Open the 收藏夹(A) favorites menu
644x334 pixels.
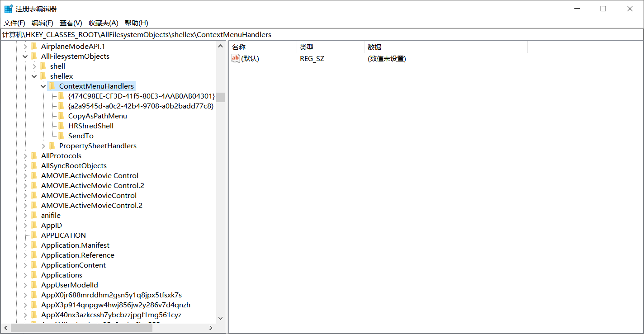tap(103, 23)
